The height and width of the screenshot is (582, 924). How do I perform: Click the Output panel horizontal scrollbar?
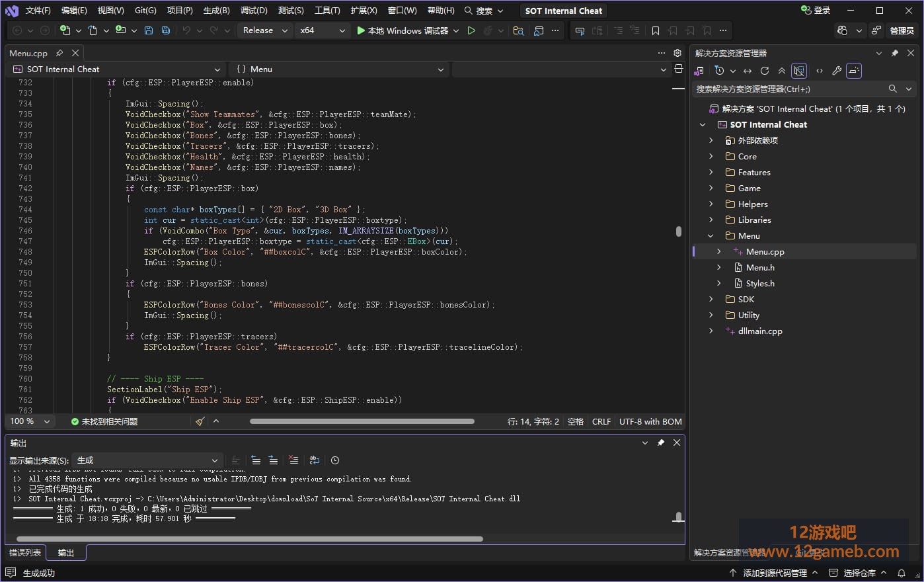[249, 539]
